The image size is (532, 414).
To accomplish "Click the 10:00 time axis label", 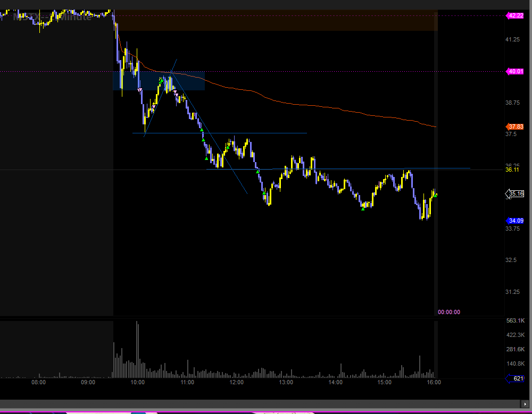I will [x=137, y=383].
